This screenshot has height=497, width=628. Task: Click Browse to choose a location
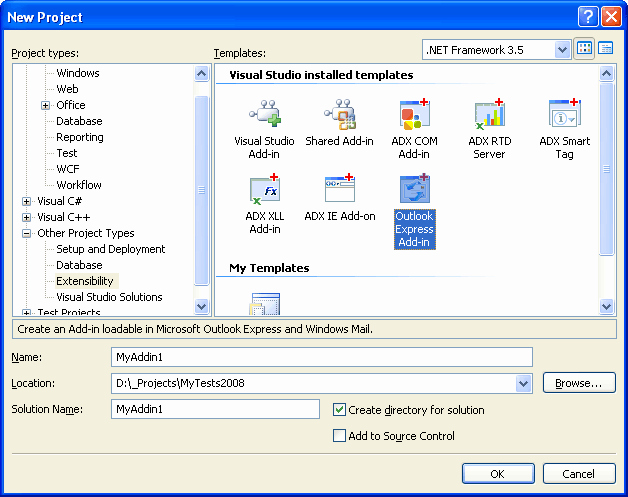[x=579, y=383]
